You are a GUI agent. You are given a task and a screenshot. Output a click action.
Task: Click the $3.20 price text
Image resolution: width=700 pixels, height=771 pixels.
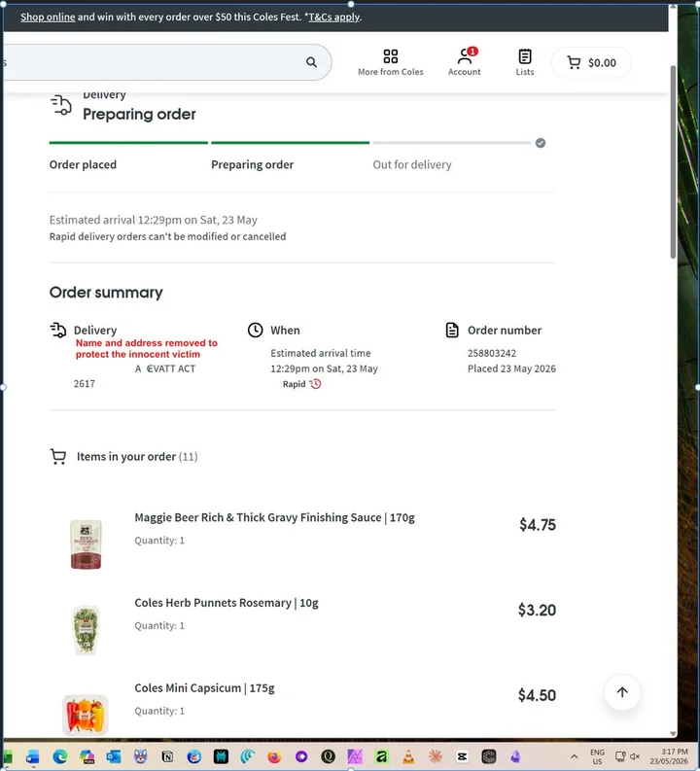point(537,611)
